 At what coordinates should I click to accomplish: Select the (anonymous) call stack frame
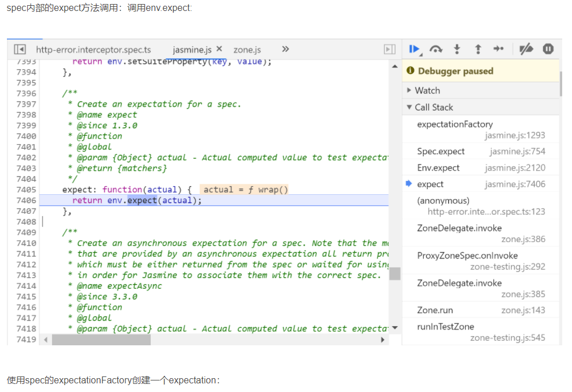coord(481,206)
